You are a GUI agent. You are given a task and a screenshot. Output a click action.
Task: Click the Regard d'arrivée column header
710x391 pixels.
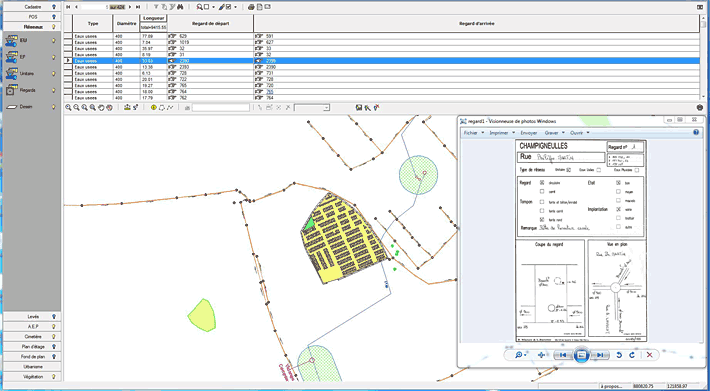[476, 24]
